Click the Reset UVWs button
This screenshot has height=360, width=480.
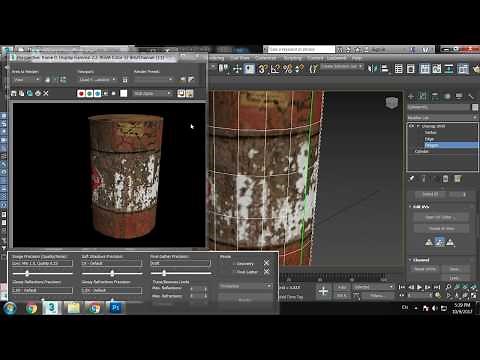click(425, 269)
